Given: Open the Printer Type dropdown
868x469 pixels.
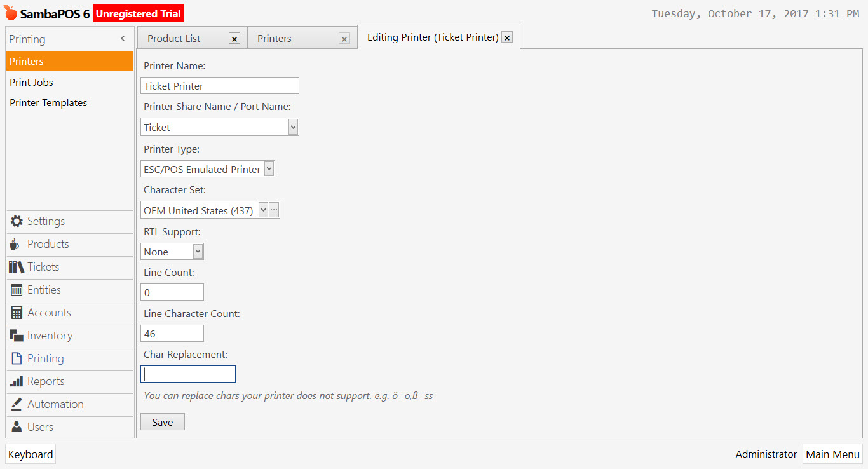Looking at the screenshot, I should [x=269, y=168].
